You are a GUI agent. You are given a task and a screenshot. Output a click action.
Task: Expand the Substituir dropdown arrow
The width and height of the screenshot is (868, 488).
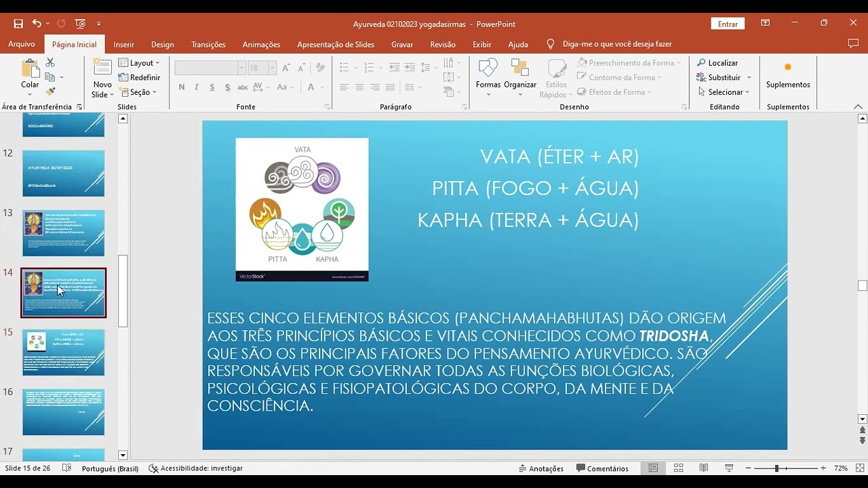749,78
